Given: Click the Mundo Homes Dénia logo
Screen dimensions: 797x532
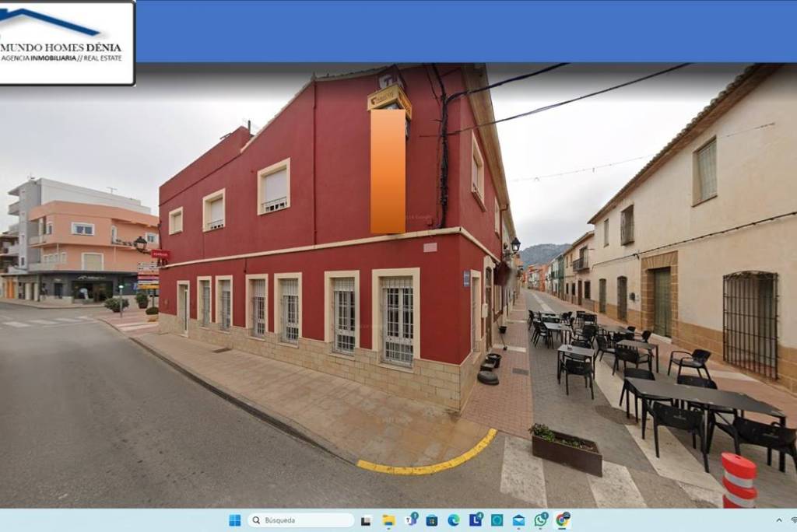Looking at the screenshot, I should [x=67, y=42].
